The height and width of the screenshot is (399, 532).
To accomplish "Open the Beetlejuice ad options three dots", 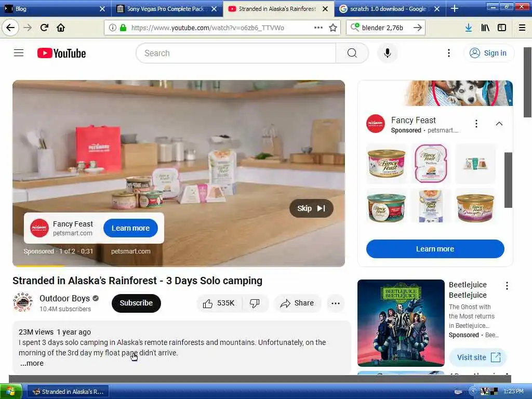I will [507, 286].
